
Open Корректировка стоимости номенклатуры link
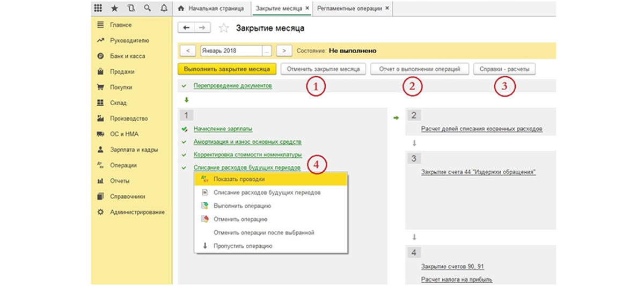(x=247, y=155)
